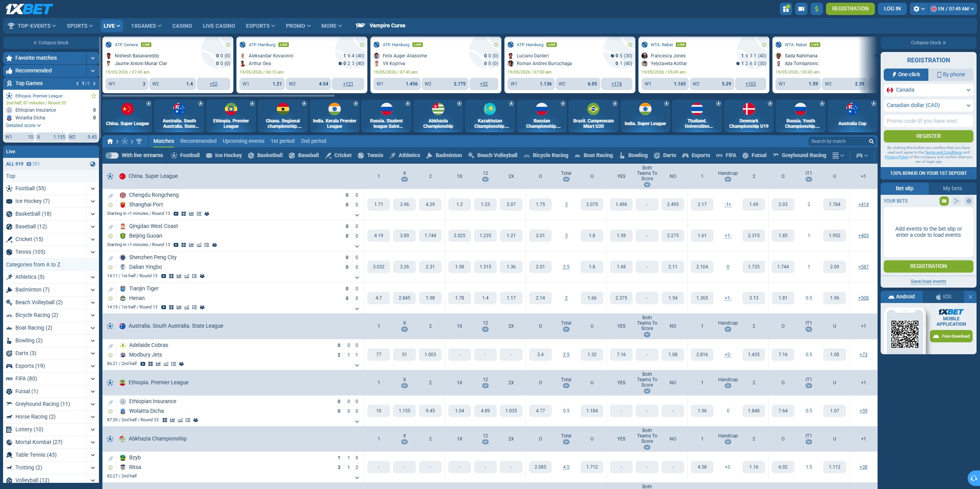Screen dimensions: 980x489
Task: Favorite the Adelaide Cobras match star
Action: point(111,355)
